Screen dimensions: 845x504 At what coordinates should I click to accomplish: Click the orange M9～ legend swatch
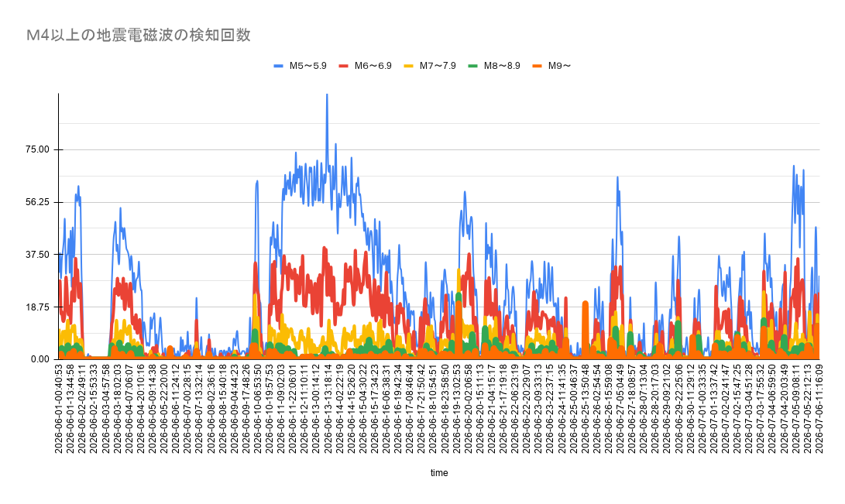pyautogui.click(x=538, y=67)
